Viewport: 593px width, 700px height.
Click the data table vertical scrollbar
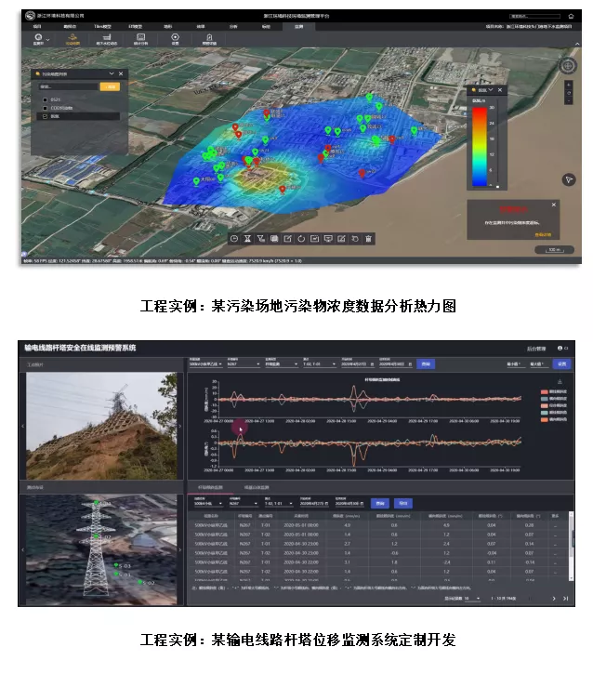click(571, 546)
